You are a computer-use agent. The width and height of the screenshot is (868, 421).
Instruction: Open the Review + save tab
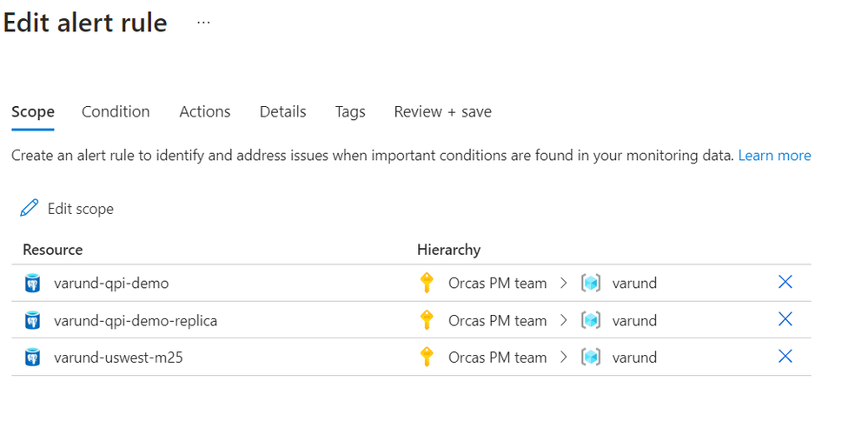pyautogui.click(x=442, y=111)
